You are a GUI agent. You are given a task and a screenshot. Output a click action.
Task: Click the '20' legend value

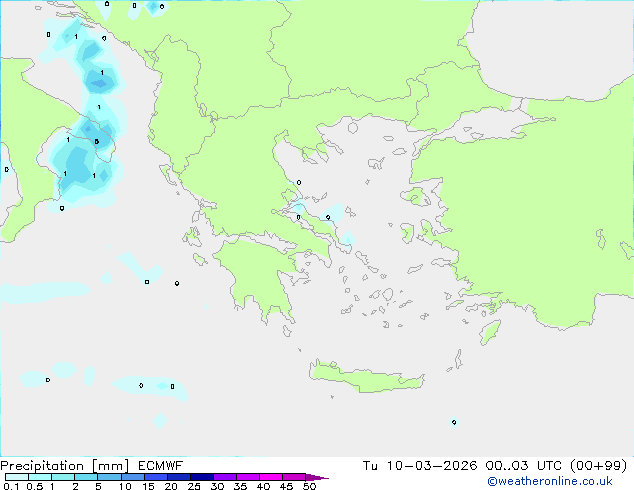pos(171,486)
